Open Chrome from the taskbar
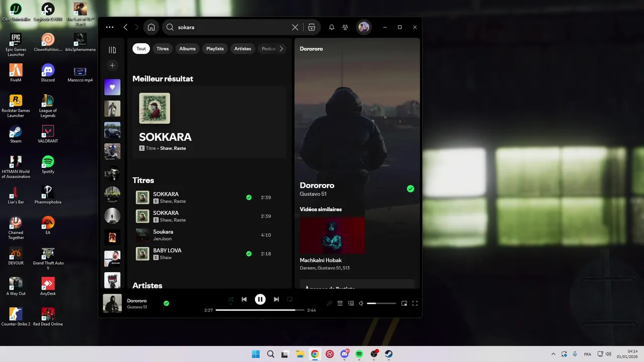The width and height of the screenshot is (644, 362). 314,354
